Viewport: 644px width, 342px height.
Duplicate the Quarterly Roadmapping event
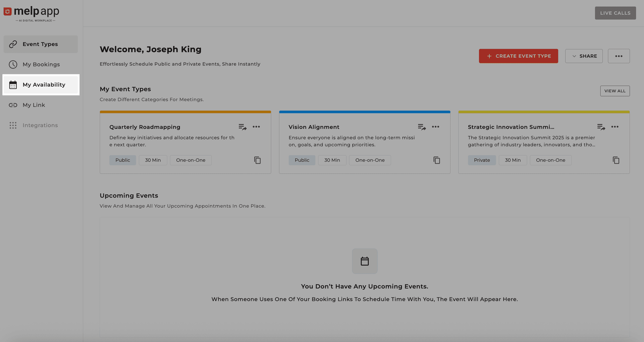(257, 160)
